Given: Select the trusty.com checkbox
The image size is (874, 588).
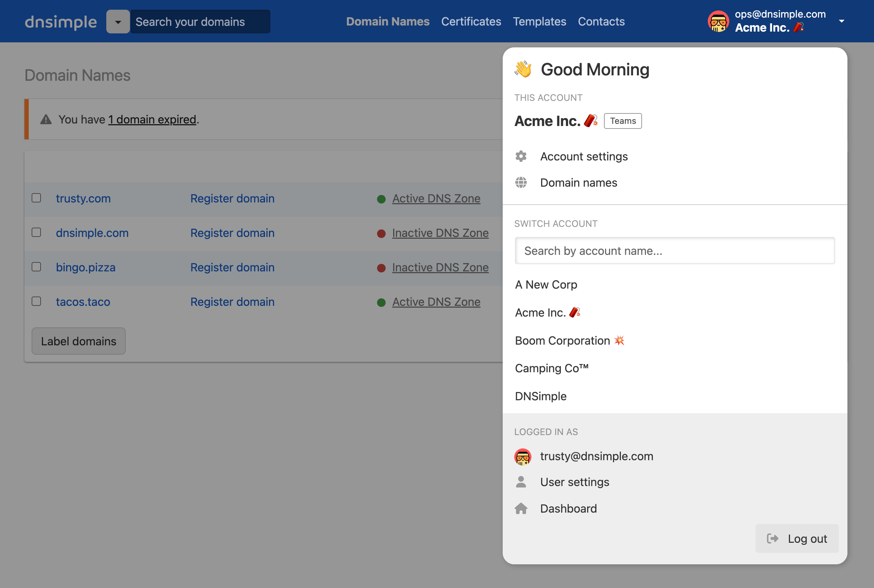Looking at the screenshot, I should (36, 198).
